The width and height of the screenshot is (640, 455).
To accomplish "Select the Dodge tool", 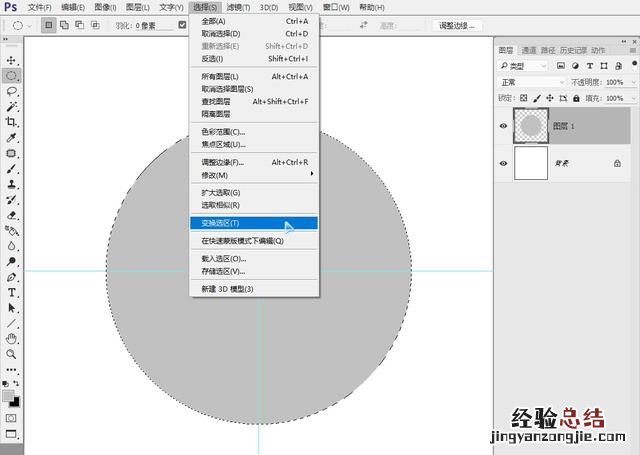I will (11, 262).
